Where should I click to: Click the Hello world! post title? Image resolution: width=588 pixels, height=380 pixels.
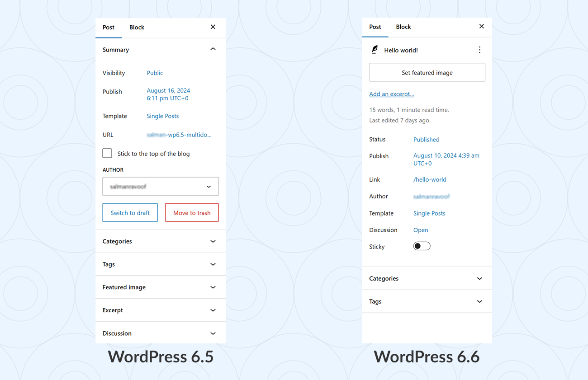tap(401, 50)
